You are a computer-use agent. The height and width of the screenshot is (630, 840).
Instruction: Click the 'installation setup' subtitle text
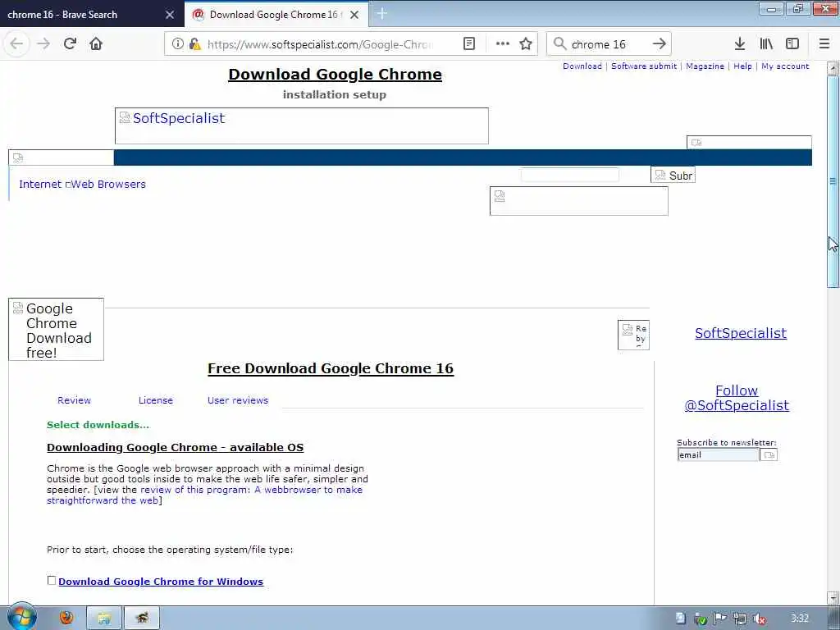tap(335, 95)
